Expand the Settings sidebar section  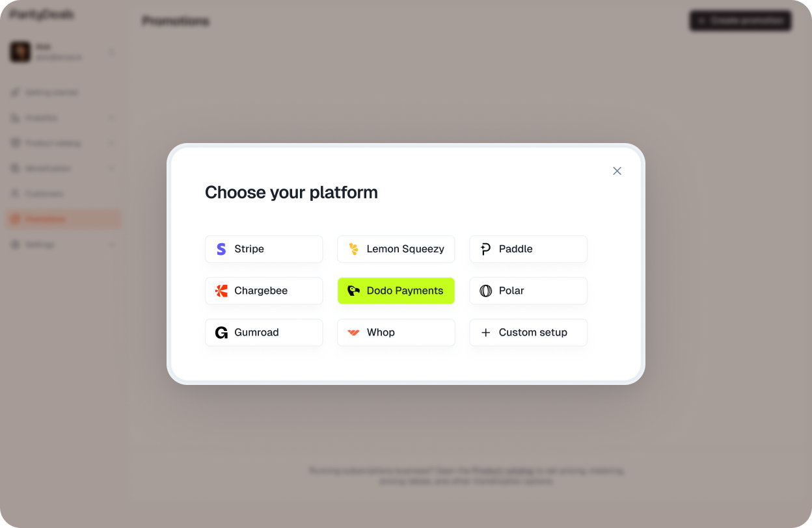point(111,244)
